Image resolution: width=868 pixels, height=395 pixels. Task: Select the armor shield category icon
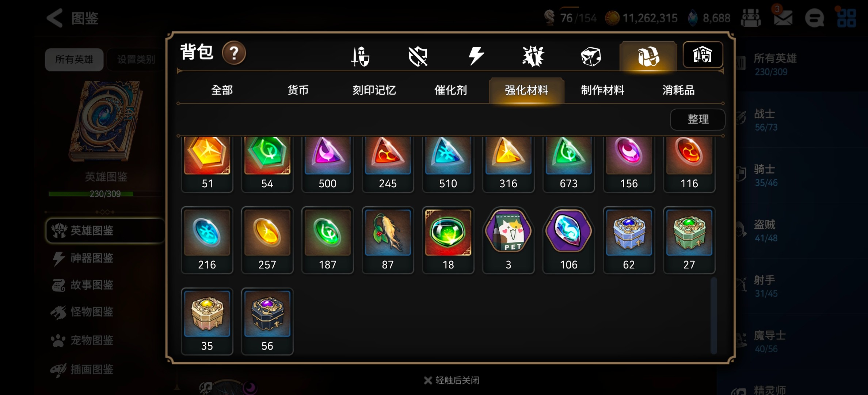[418, 56]
